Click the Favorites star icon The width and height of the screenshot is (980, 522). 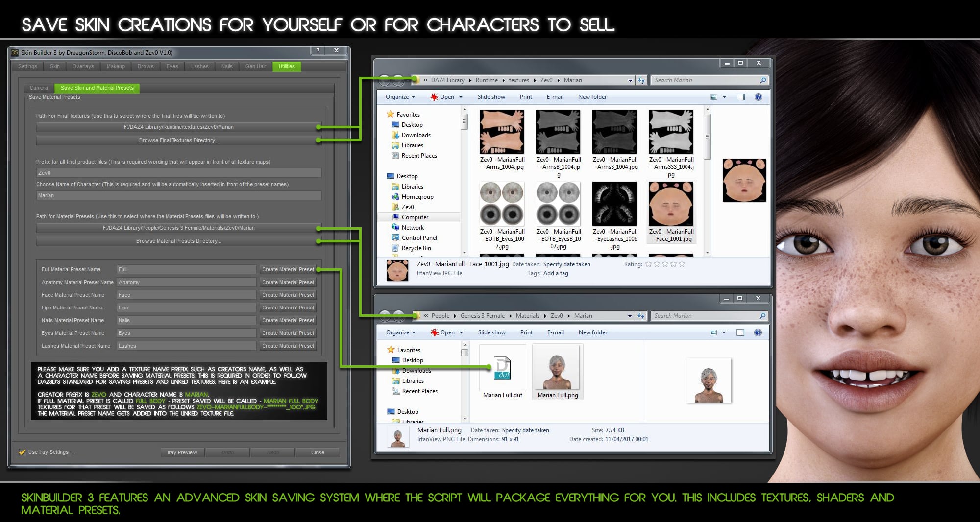click(390, 114)
